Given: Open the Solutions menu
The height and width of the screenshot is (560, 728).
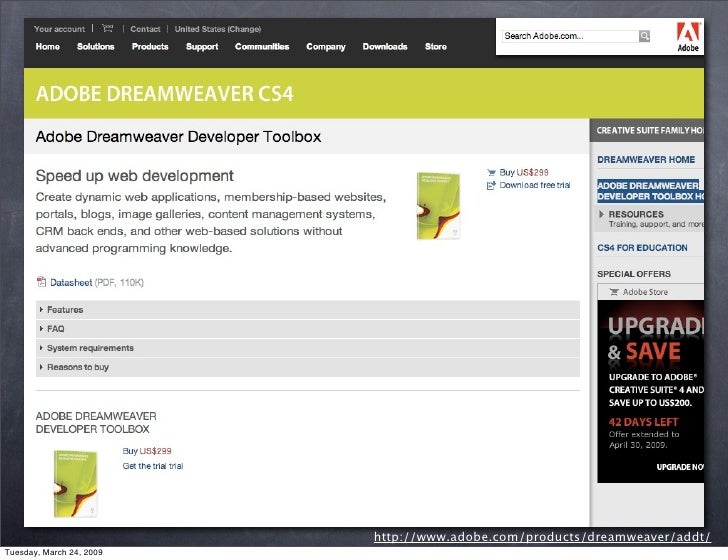Looking at the screenshot, I should pos(96,46).
